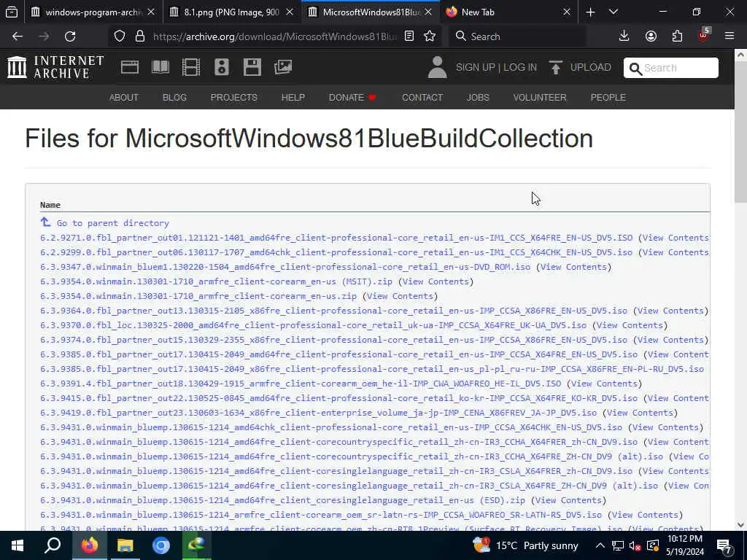The width and height of the screenshot is (747, 560).
Task: Download the 6.2.9271.0 fbl_partner_out01 ISO file
Action: pos(336,238)
